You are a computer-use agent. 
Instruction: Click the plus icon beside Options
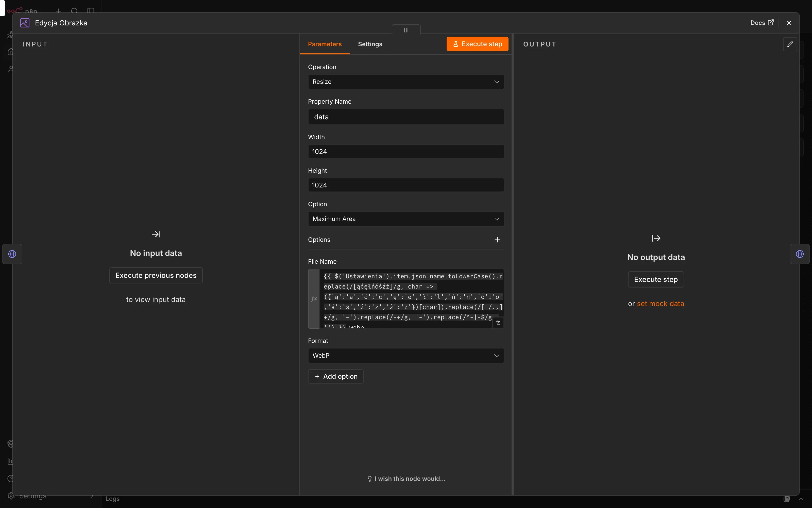click(497, 240)
